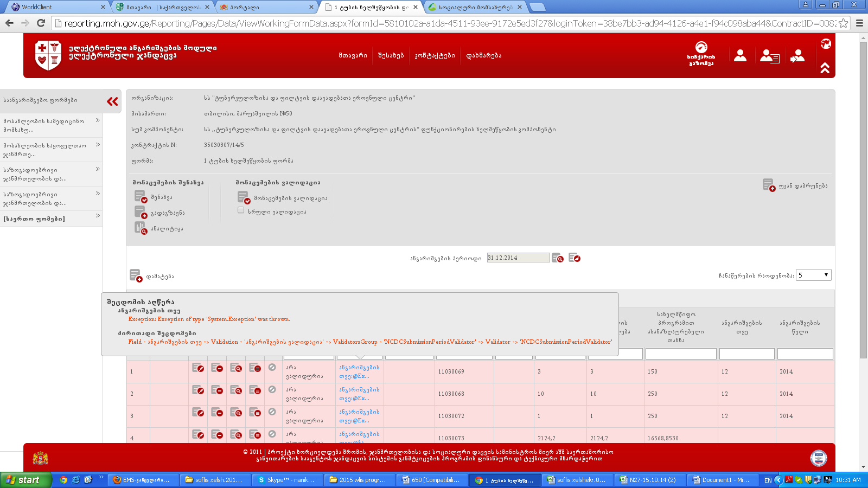
Task: Expand the [საერთო ფორმები] sidebar item
Action: (x=51, y=219)
